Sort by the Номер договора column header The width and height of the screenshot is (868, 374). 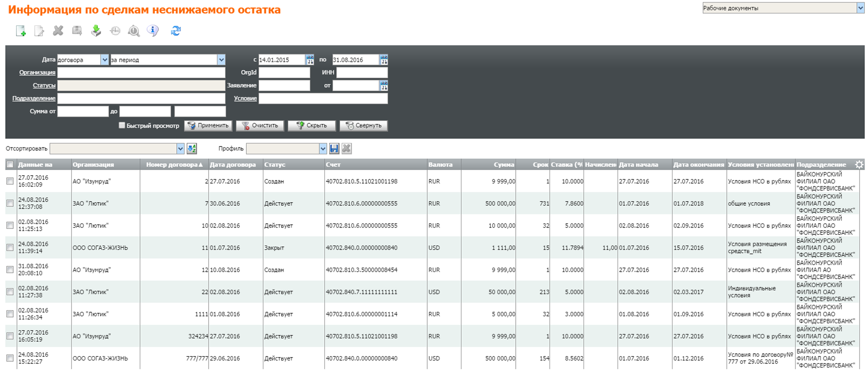(174, 165)
